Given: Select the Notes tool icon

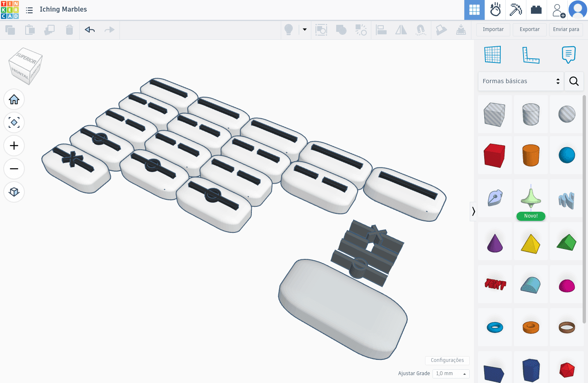Looking at the screenshot, I should [569, 55].
